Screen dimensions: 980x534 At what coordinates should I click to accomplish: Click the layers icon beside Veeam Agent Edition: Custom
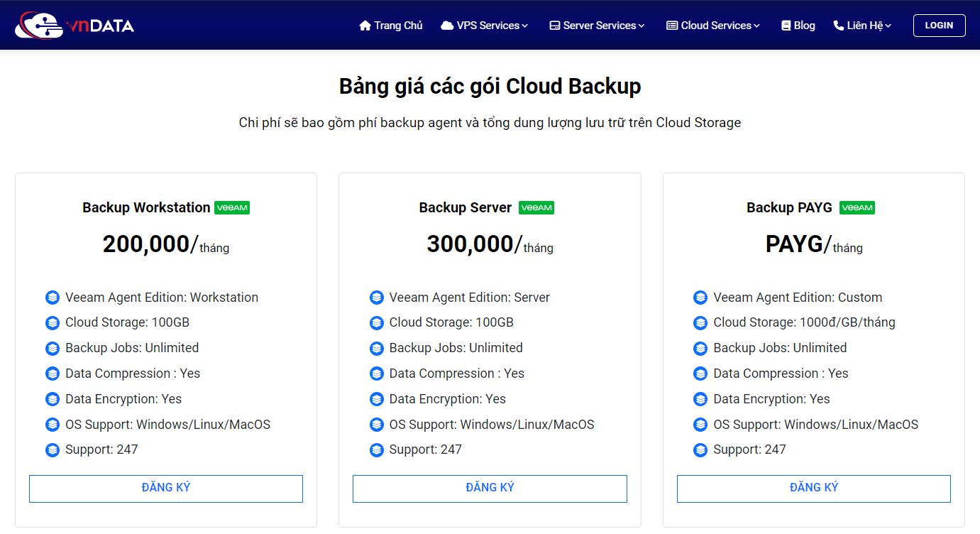700,298
